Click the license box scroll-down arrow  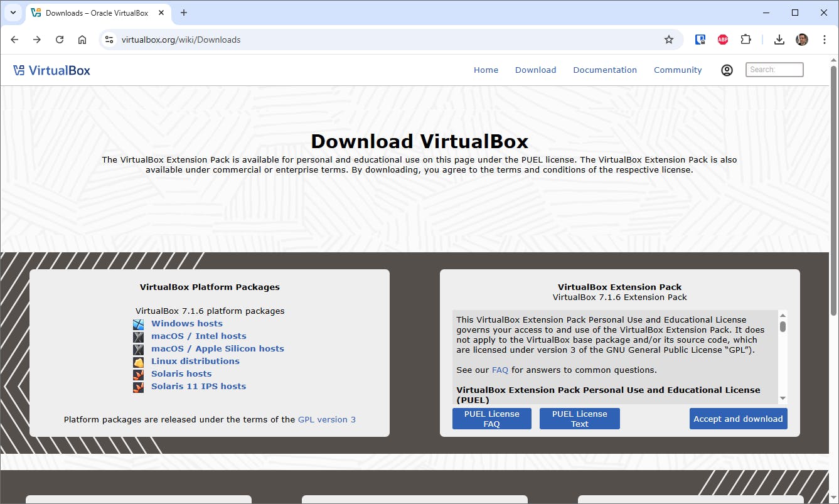coord(783,399)
